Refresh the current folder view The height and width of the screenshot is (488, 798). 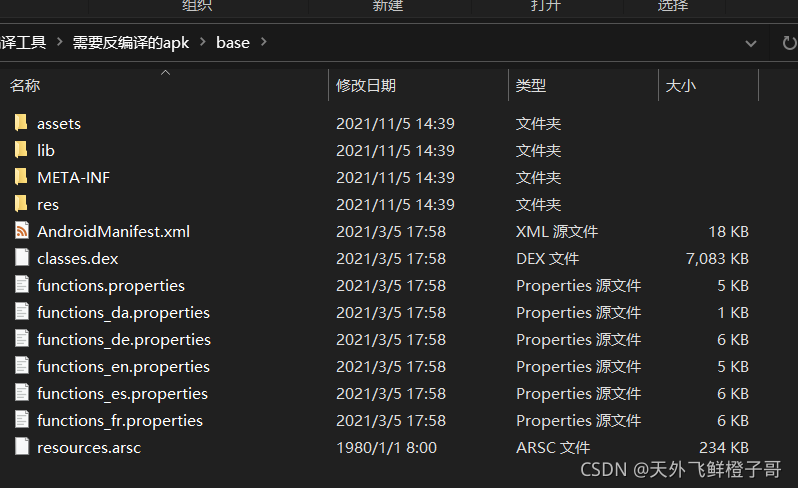pos(788,43)
